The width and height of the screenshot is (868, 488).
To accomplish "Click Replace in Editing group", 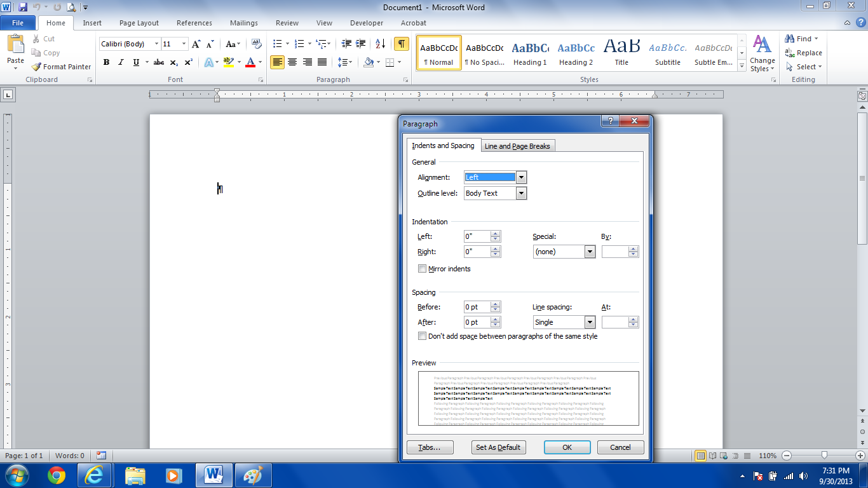I will (804, 53).
